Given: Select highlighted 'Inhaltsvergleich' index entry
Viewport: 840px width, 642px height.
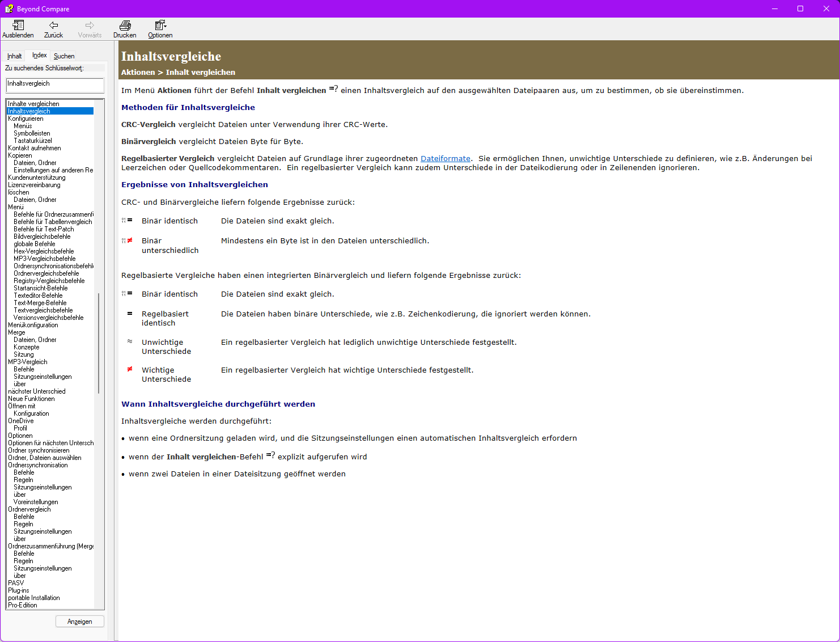Looking at the screenshot, I should 50,111.
